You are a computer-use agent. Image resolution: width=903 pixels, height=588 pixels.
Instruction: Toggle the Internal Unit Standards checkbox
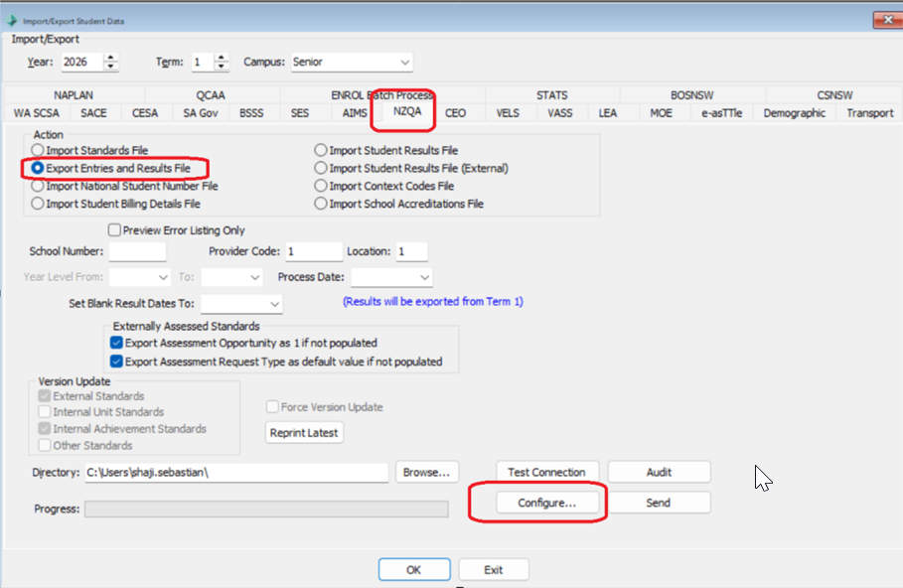[45, 412]
